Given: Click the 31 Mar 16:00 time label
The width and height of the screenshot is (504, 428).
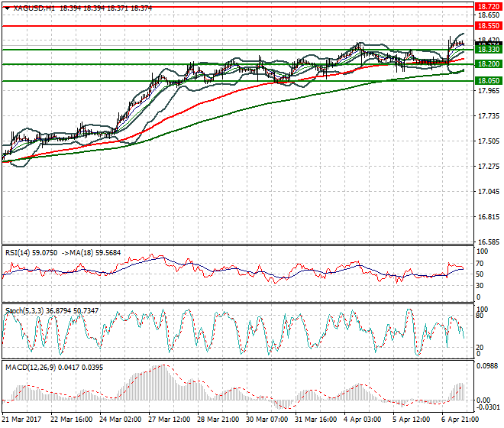Looking at the screenshot, I should pyautogui.click(x=315, y=420).
